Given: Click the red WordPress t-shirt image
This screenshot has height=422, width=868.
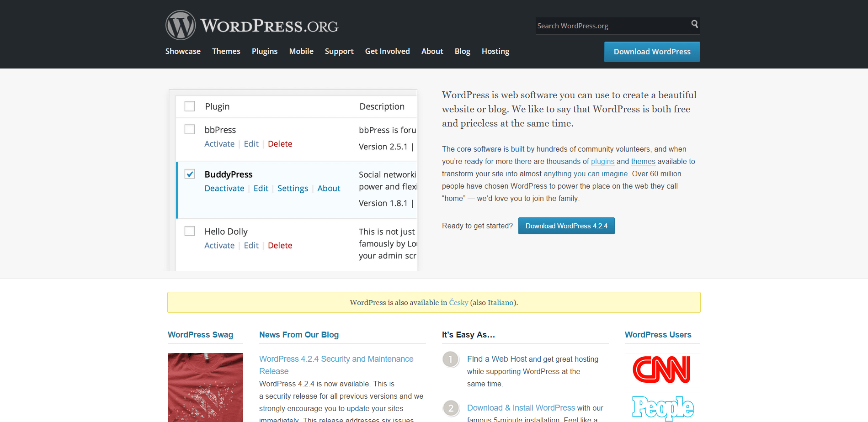Looking at the screenshot, I should (x=205, y=387).
